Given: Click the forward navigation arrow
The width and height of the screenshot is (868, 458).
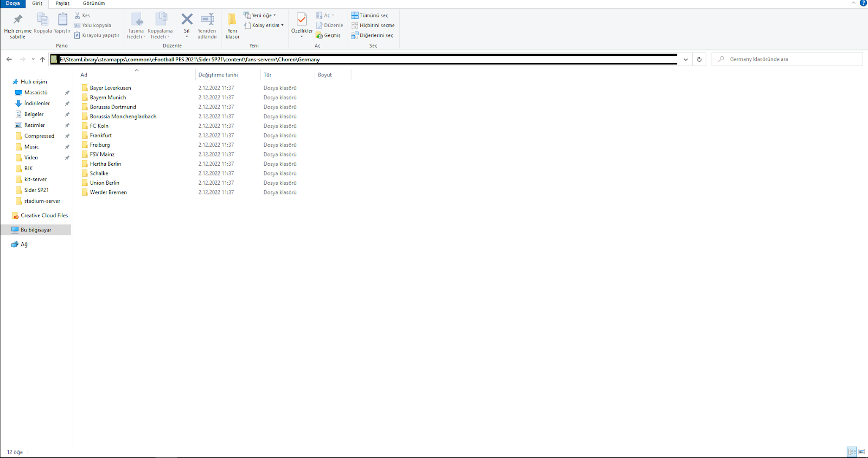Looking at the screenshot, I should coord(22,59).
